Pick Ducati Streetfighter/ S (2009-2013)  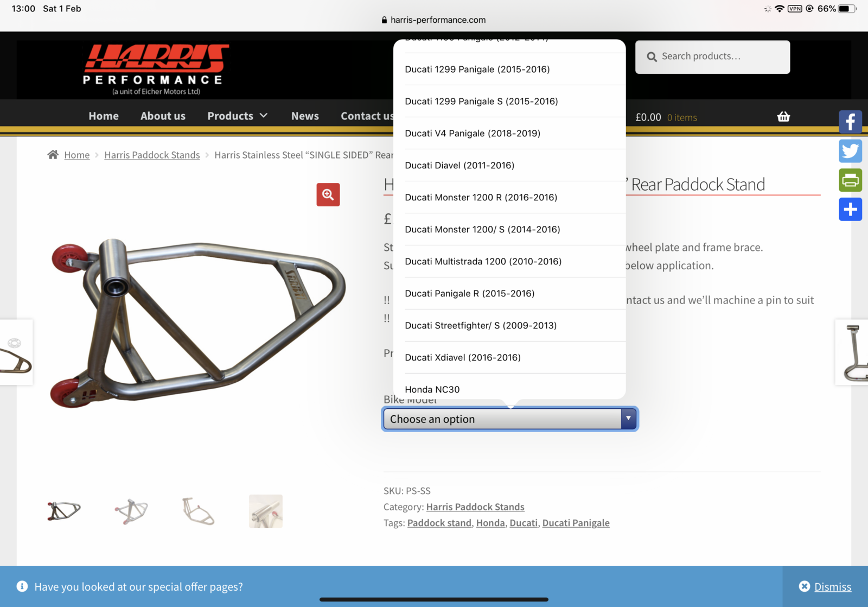click(x=481, y=326)
